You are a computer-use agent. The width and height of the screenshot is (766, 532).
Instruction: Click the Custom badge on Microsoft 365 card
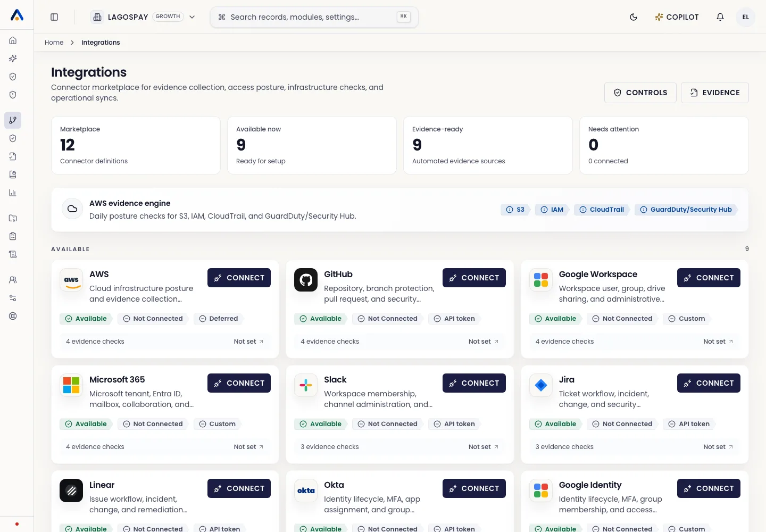(218, 424)
